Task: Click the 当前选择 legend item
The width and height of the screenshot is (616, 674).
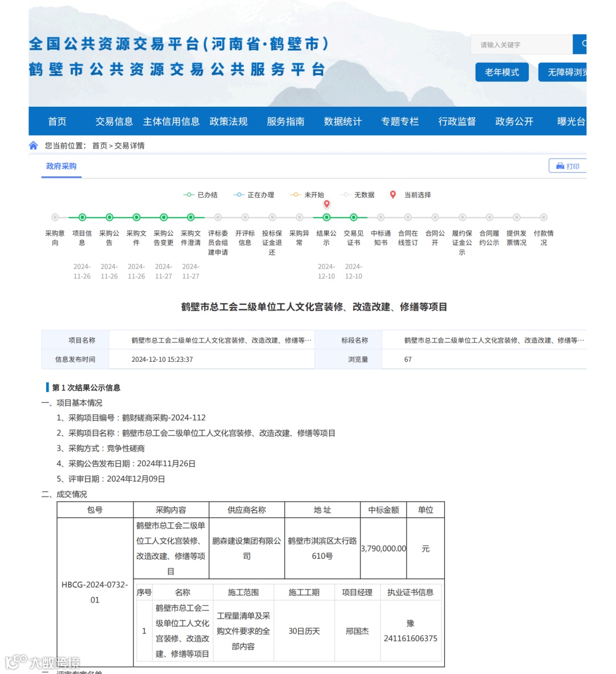Action: [x=410, y=195]
